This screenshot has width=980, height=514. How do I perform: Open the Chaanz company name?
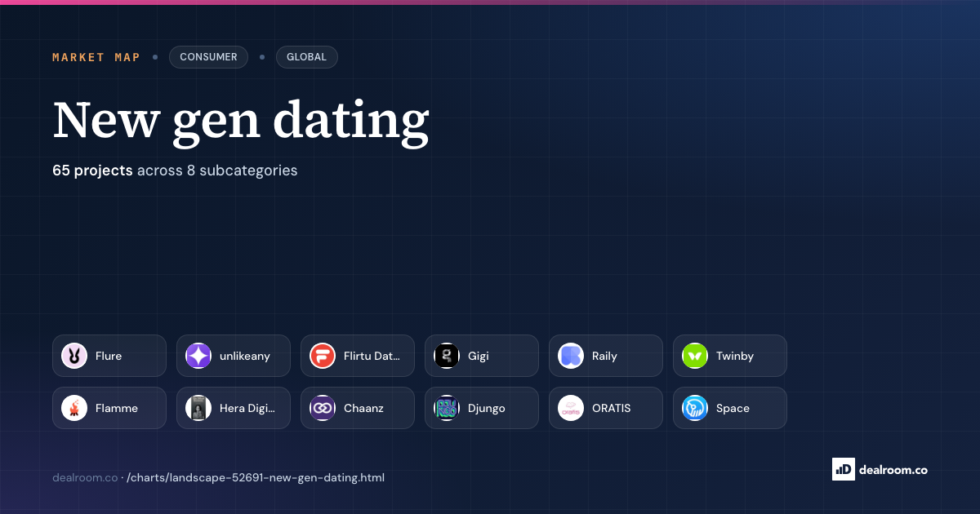365,408
